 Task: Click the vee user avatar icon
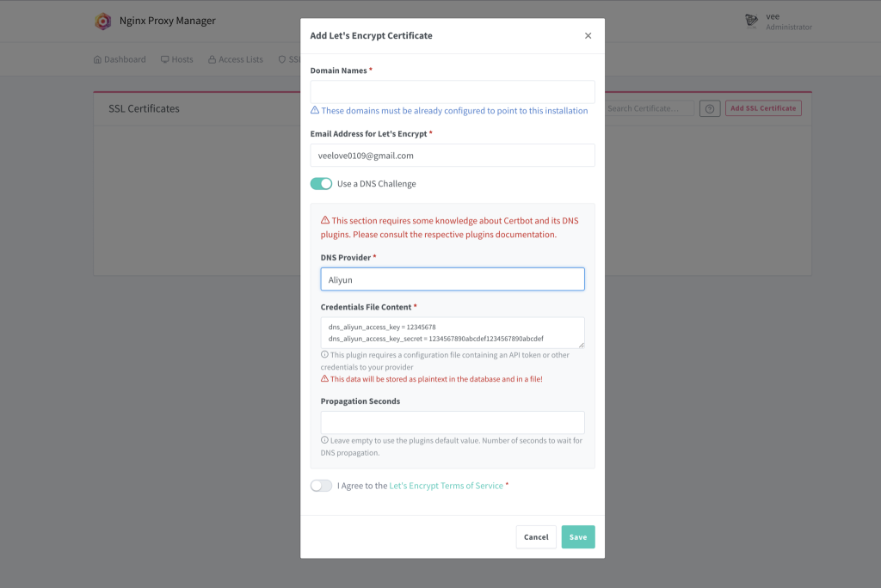tap(751, 21)
